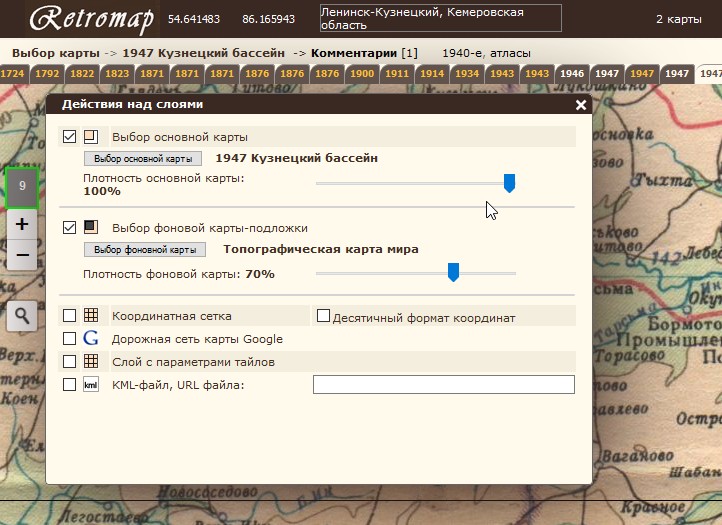Close the layer actions dialog
The height and width of the screenshot is (525, 722).
[581, 104]
